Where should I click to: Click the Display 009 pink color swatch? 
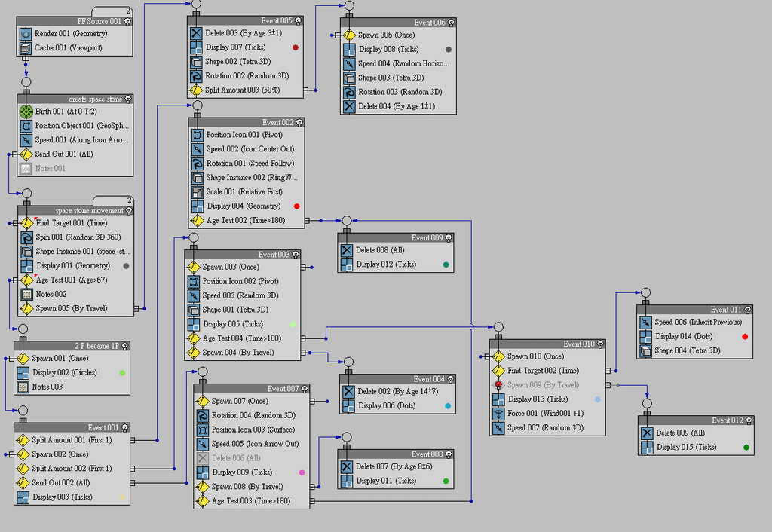pyautogui.click(x=302, y=472)
